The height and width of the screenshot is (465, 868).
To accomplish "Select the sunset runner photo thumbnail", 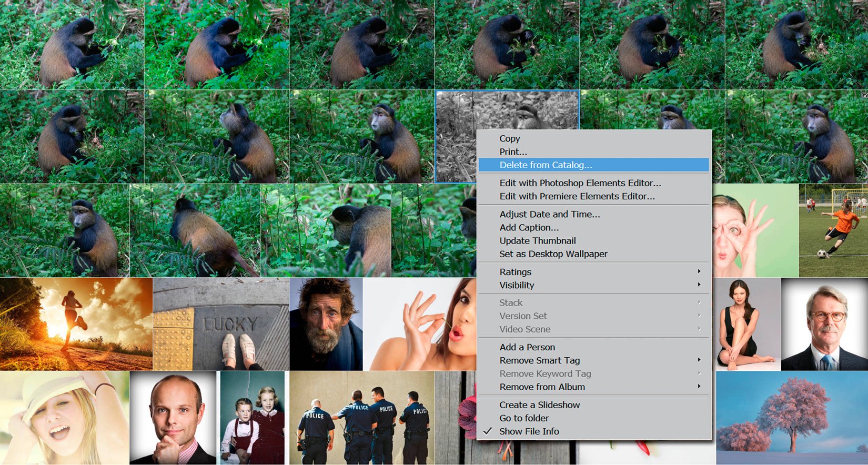I will [x=76, y=324].
